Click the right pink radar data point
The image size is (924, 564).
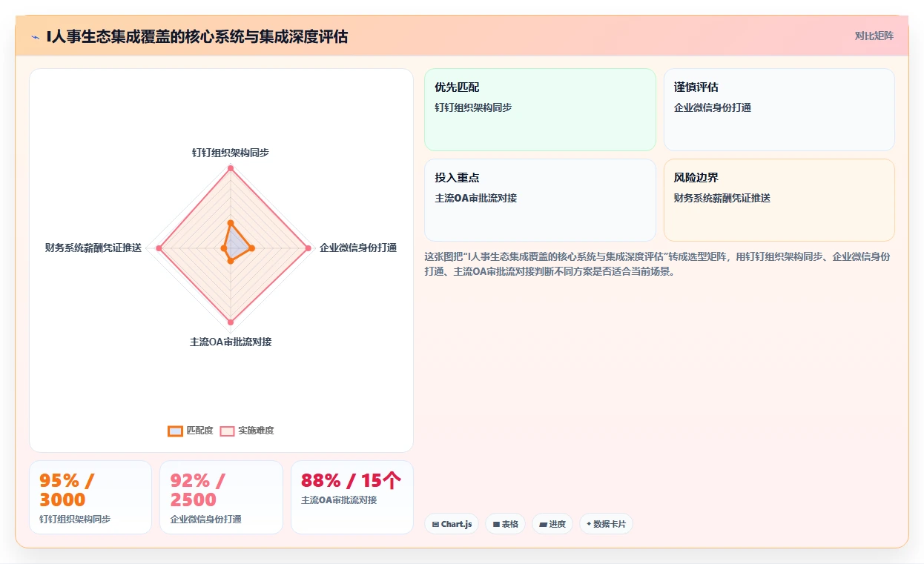pos(308,248)
